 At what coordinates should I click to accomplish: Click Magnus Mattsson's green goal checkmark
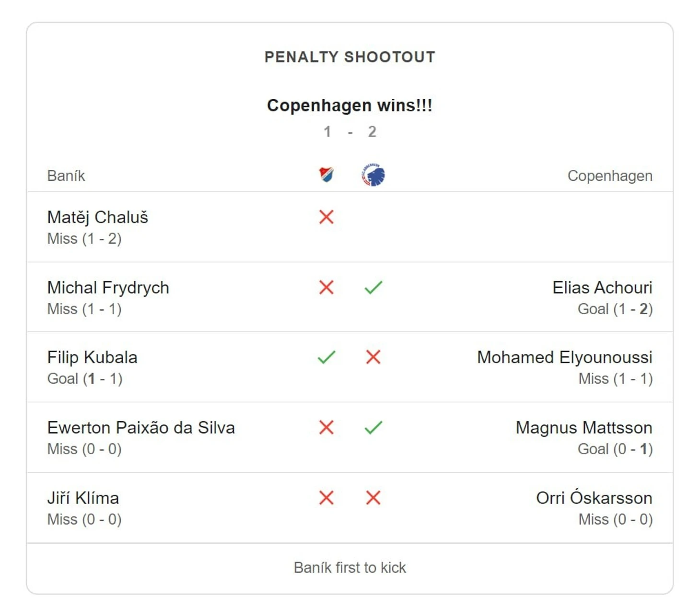click(x=373, y=427)
